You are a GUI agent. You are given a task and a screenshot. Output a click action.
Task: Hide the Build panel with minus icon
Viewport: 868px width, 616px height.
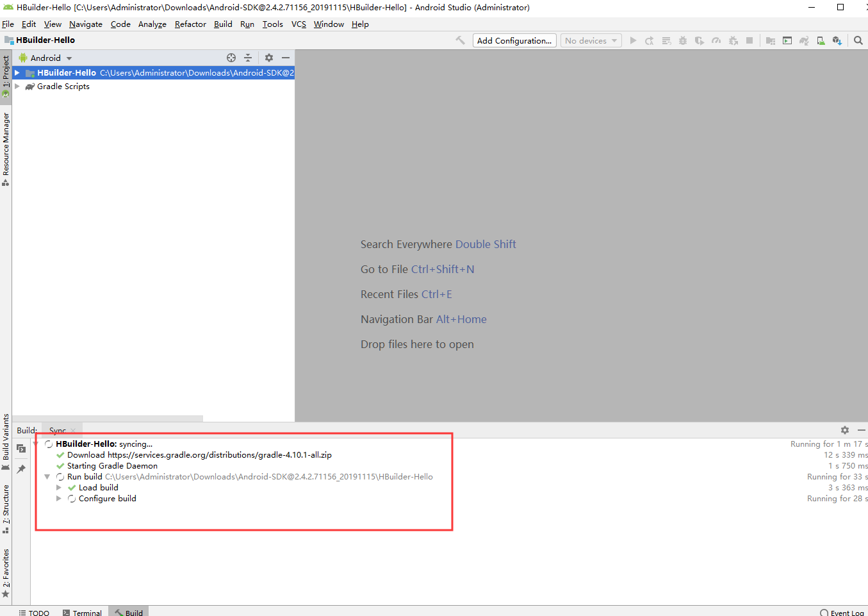coord(862,430)
